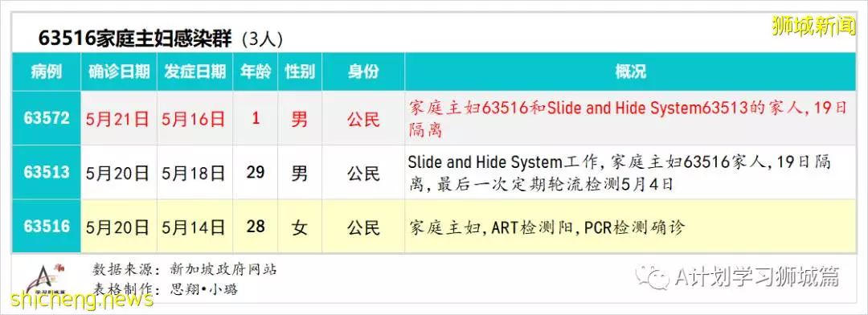Click the red 5月21日 confirmation date
Image resolution: width=868 pixels, height=315 pixels.
tap(118, 118)
